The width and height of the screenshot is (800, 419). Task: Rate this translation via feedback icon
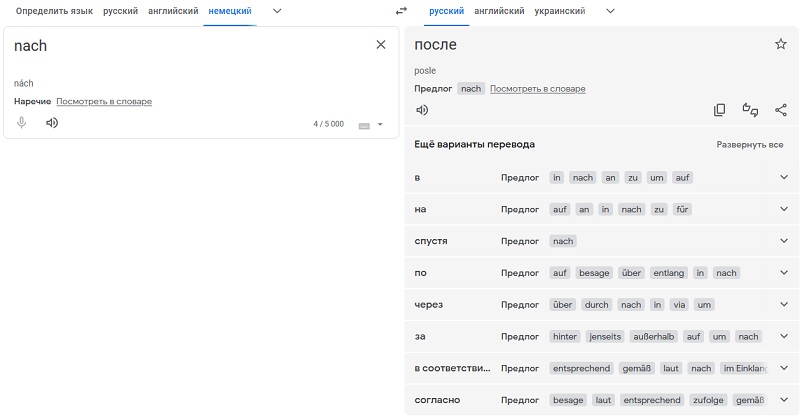click(750, 110)
